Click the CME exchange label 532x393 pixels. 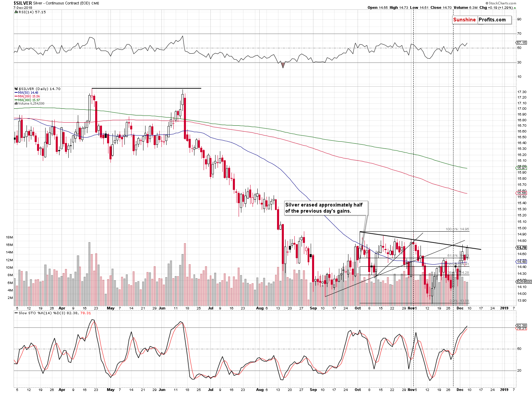95,3
